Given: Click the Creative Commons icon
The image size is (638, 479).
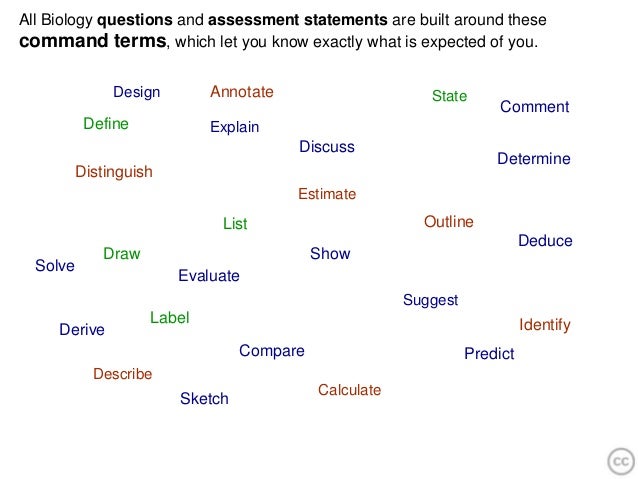Looking at the screenshot, I should point(621,462).
